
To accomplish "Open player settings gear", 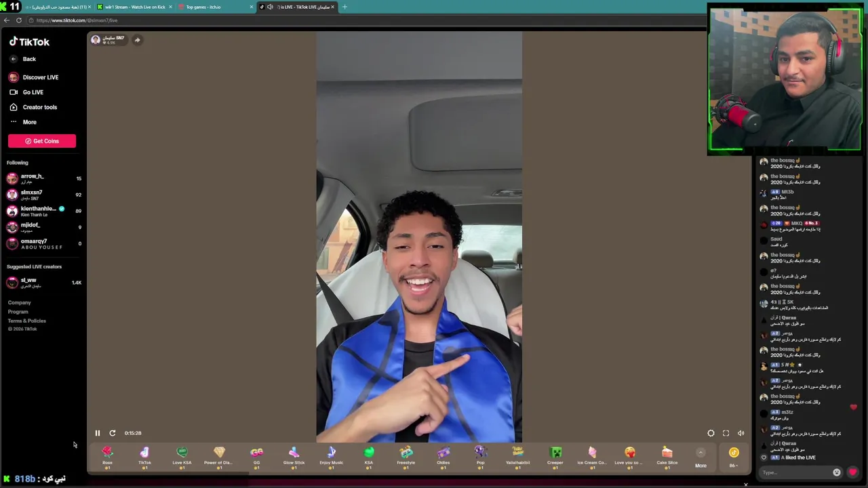I will click(711, 433).
